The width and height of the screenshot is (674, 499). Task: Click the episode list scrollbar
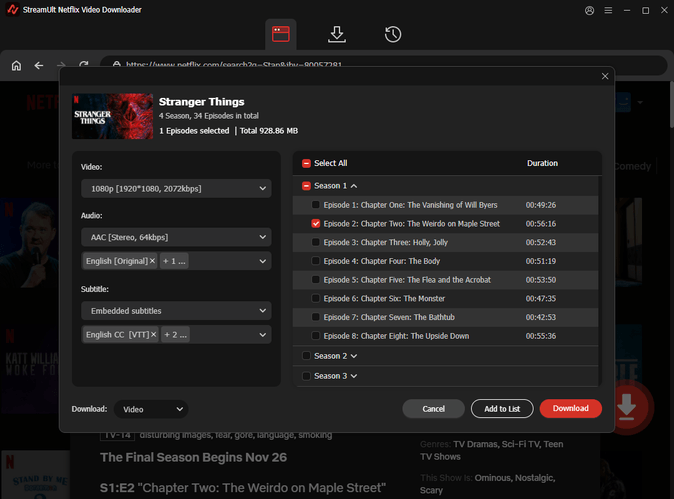[x=600, y=279]
